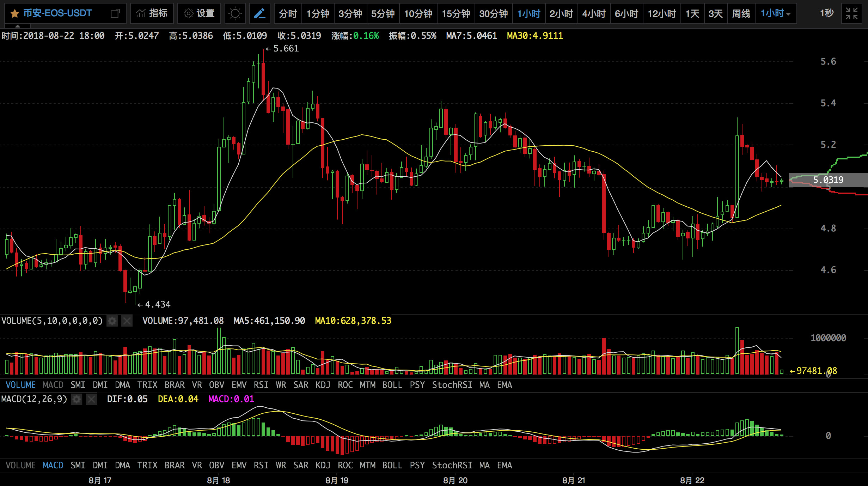Click the MA10:628,378.53 volume readout
This screenshot has height=486, width=868.
tap(353, 321)
